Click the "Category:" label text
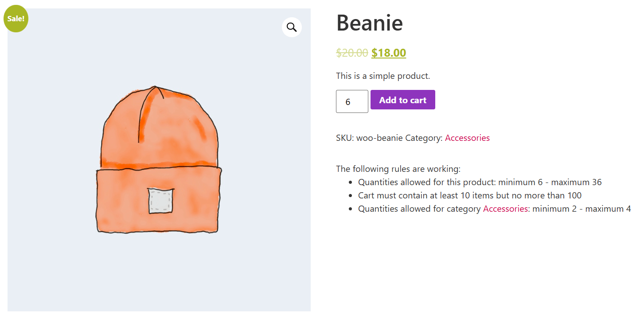The image size is (644, 318). pyautogui.click(x=424, y=138)
